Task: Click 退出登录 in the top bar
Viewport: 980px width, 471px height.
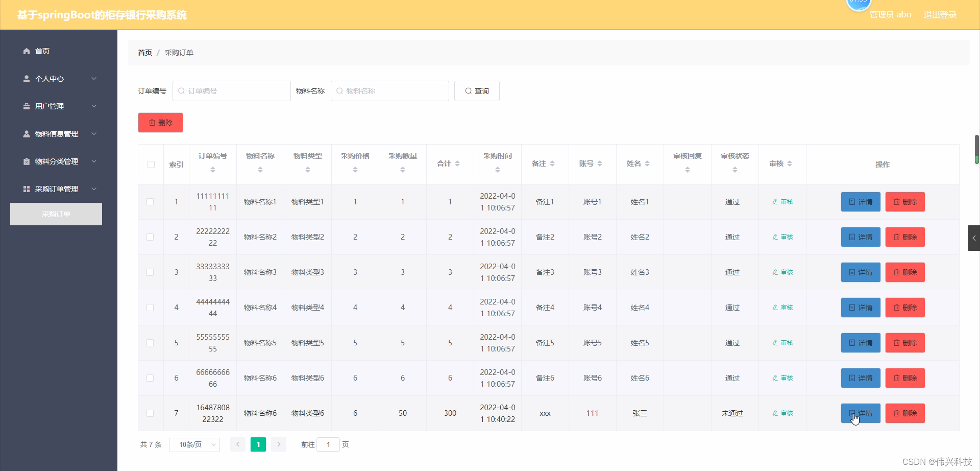Action: click(940, 14)
